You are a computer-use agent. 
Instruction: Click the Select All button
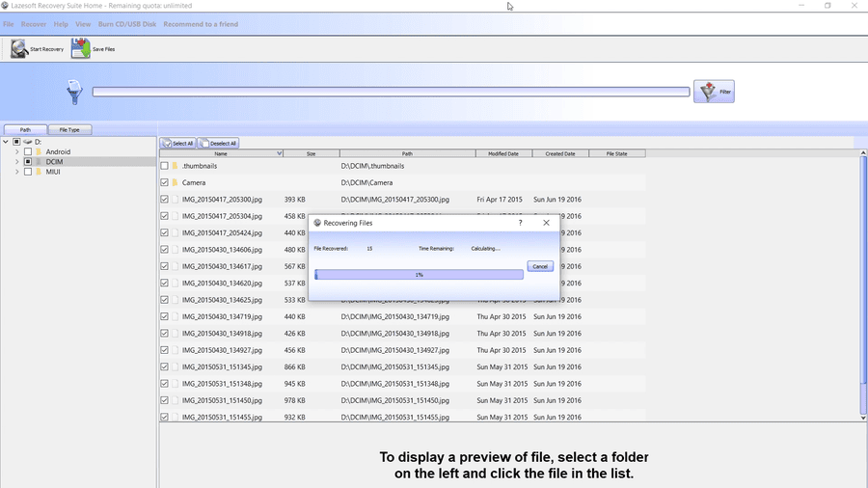point(177,143)
